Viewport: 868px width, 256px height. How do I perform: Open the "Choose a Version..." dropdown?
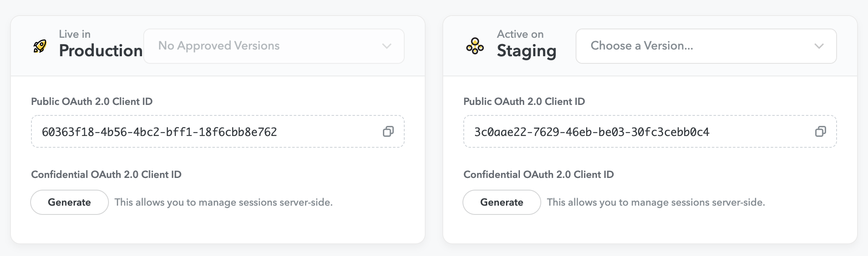(x=691, y=46)
